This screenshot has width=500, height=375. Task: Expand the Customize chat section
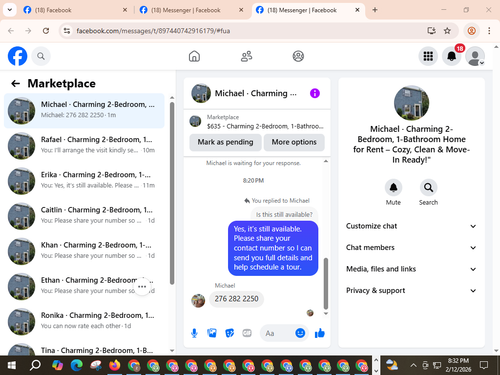pos(411,226)
